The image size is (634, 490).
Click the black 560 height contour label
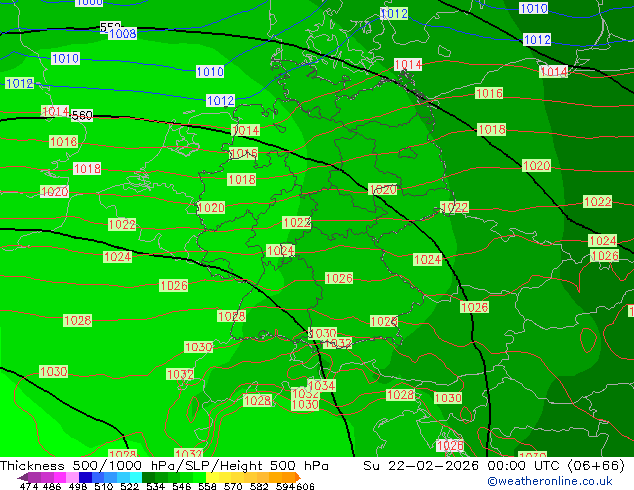pyautogui.click(x=82, y=116)
